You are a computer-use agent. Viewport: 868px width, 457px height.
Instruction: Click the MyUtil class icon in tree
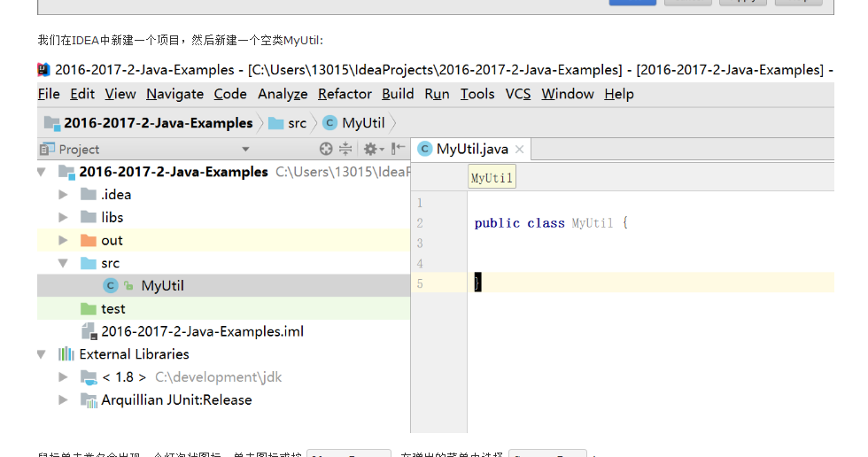(x=110, y=285)
